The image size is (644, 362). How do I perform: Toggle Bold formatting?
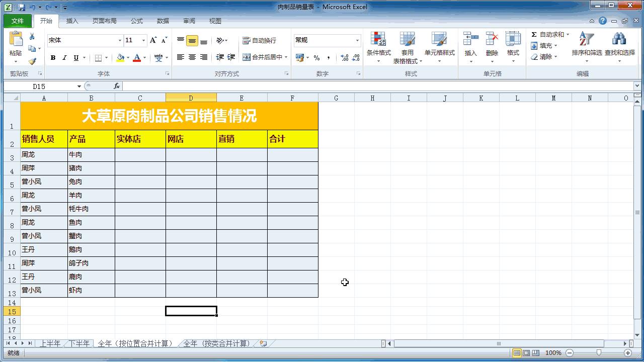coord(53,58)
